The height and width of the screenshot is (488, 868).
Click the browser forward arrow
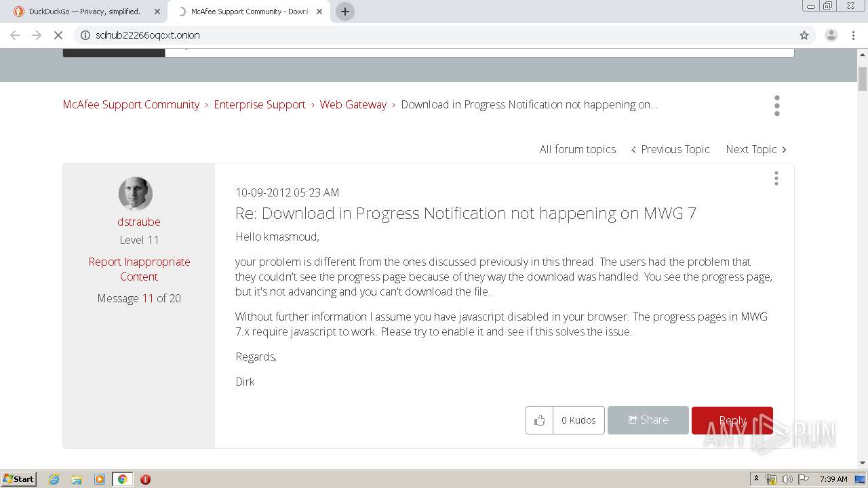[x=37, y=35]
